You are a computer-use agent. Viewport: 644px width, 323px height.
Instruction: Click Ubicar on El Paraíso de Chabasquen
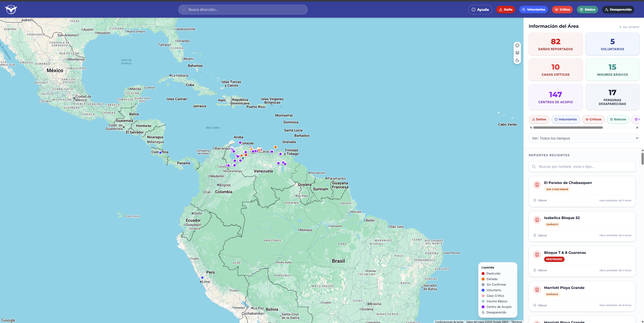540,200
